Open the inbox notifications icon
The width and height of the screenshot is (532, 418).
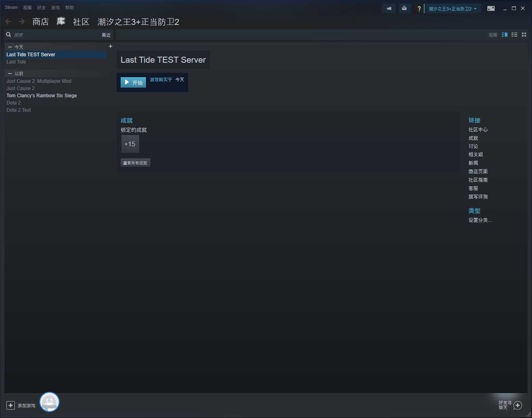[x=404, y=8]
